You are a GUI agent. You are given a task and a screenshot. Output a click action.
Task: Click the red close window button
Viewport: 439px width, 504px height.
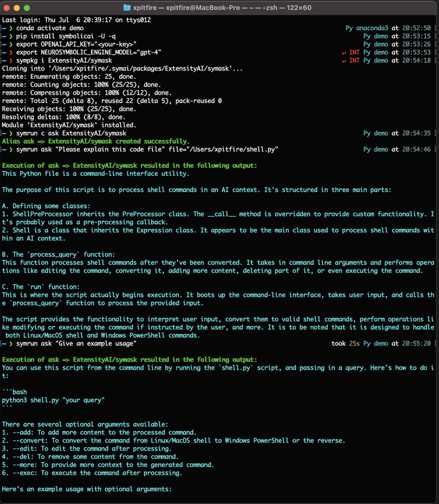pyautogui.click(x=6, y=8)
